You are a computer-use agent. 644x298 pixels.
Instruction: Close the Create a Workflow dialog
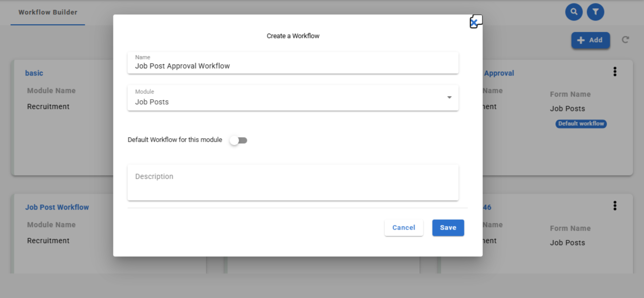point(474,23)
